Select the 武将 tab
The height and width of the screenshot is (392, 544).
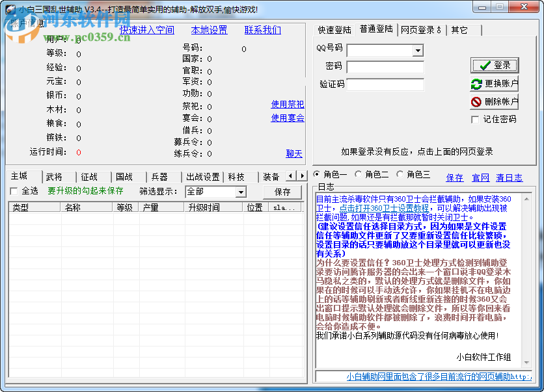[x=59, y=177]
